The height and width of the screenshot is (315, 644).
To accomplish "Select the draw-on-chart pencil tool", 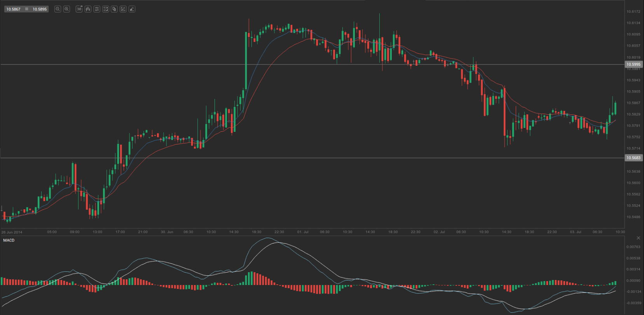I will click(x=123, y=9).
